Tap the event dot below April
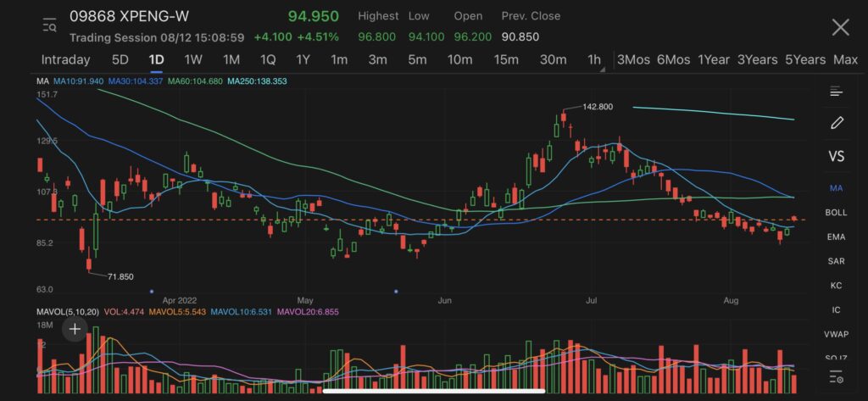Viewport: 868px width, 401px height. coord(152,291)
